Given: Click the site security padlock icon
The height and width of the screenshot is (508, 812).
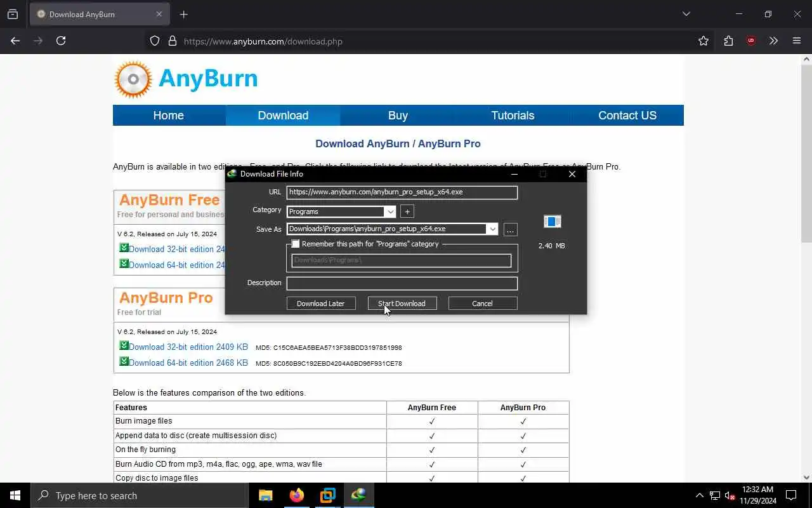Looking at the screenshot, I should point(173,41).
